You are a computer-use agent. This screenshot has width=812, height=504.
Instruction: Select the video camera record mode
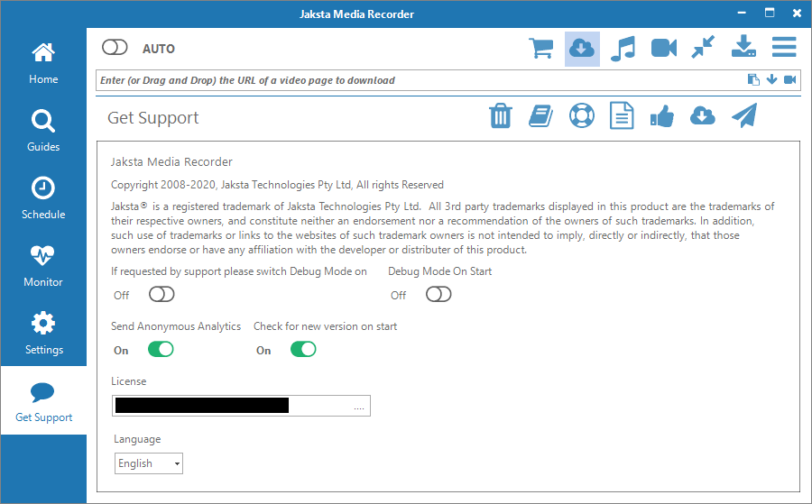click(664, 49)
